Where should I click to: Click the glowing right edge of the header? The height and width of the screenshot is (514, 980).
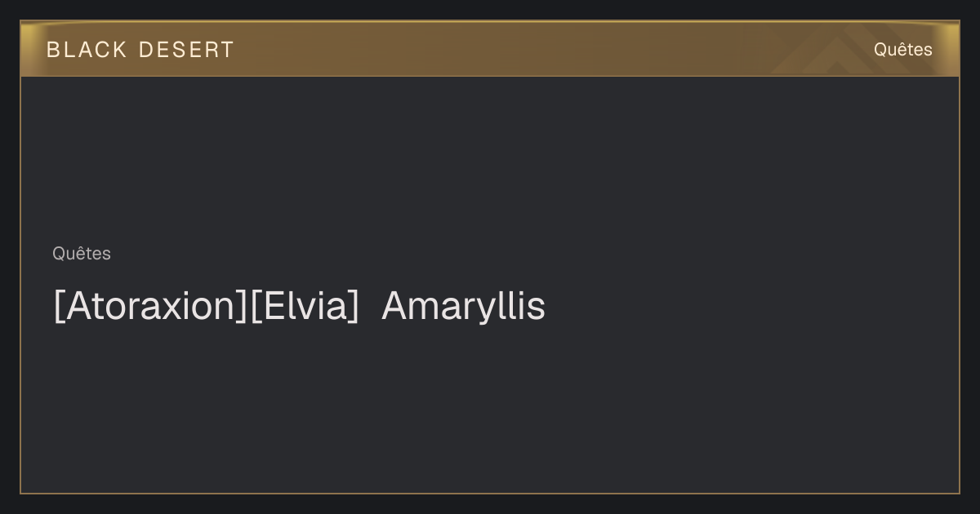(951, 49)
